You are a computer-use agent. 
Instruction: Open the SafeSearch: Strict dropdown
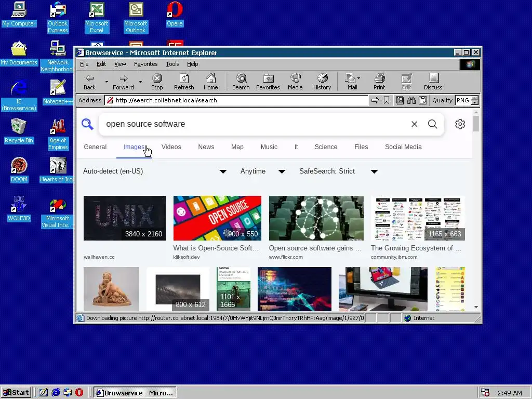[x=338, y=171]
